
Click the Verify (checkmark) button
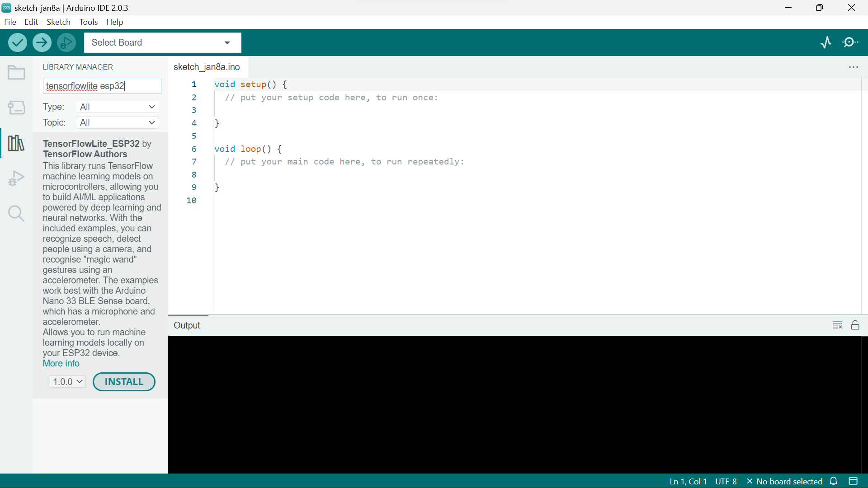16,42
